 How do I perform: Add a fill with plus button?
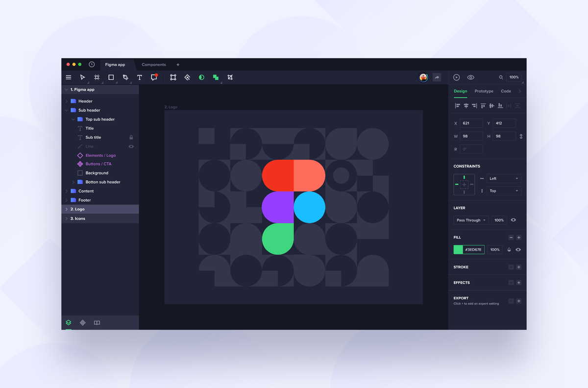click(519, 238)
